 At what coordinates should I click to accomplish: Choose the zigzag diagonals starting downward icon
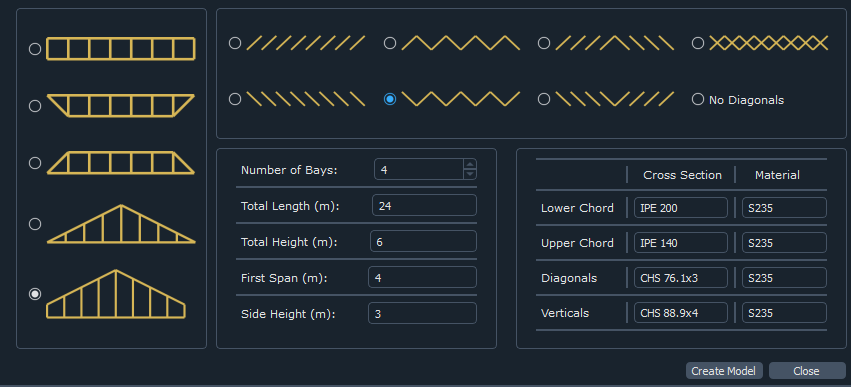point(461,99)
